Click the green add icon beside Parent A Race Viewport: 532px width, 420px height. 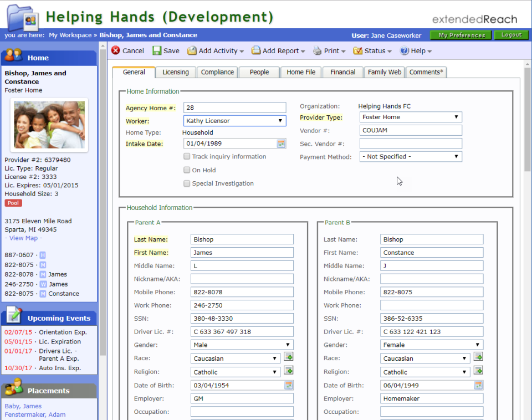(289, 357)
